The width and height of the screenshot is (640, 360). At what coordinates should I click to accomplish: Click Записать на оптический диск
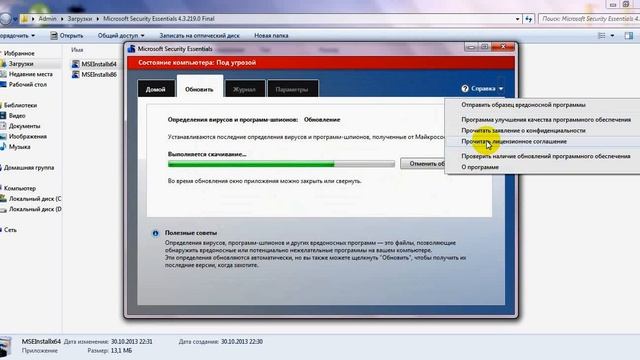(x=199, y=36)
